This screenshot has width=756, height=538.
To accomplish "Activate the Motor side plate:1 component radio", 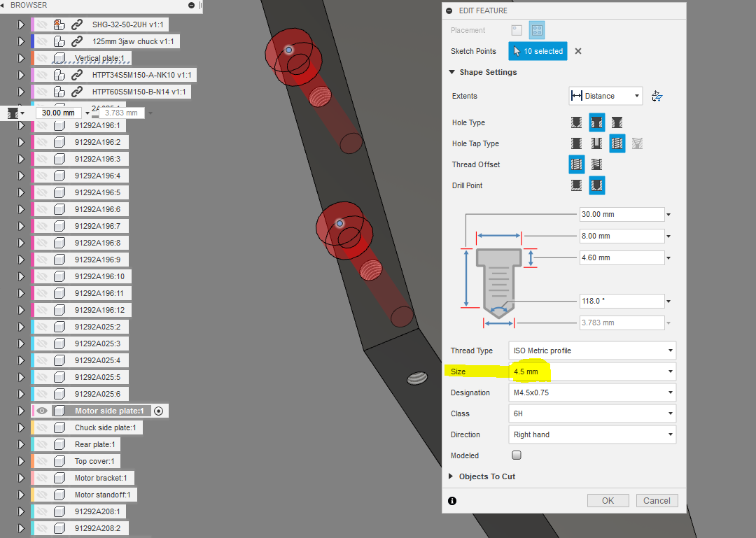I will [158, 411].
